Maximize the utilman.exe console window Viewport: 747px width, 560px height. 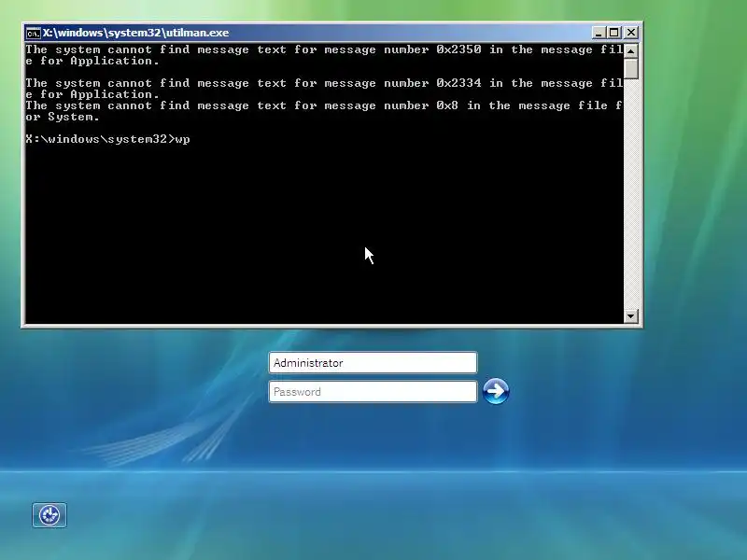[x=614, y=33]
